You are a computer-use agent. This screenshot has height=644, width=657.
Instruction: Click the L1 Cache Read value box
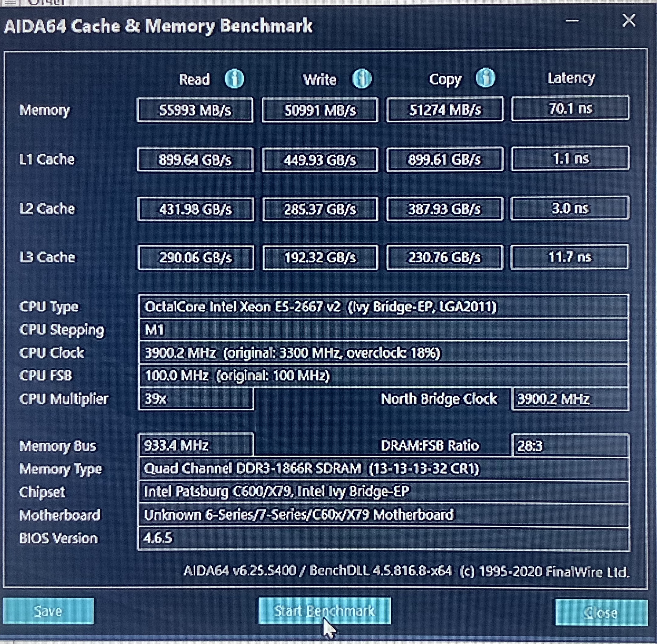195,160
